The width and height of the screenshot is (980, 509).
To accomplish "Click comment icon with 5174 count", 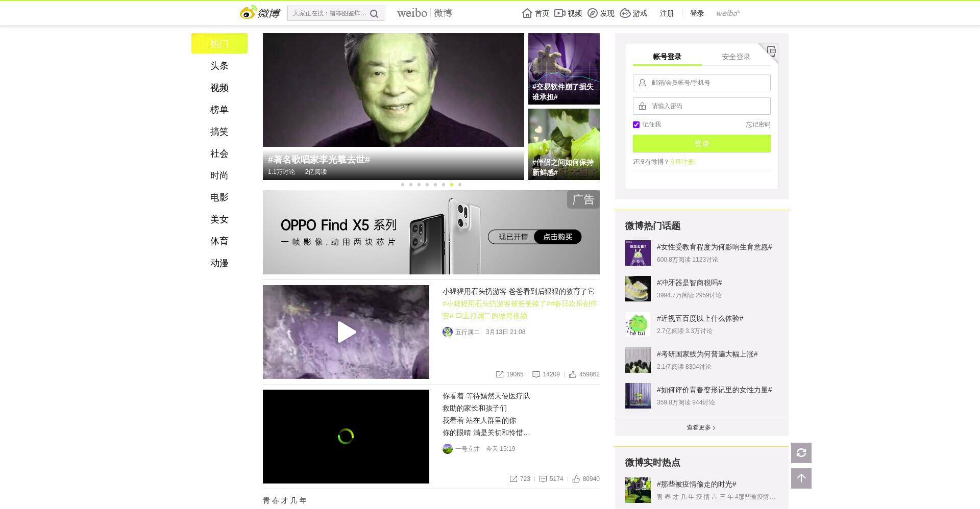I will tap(543, 479).
